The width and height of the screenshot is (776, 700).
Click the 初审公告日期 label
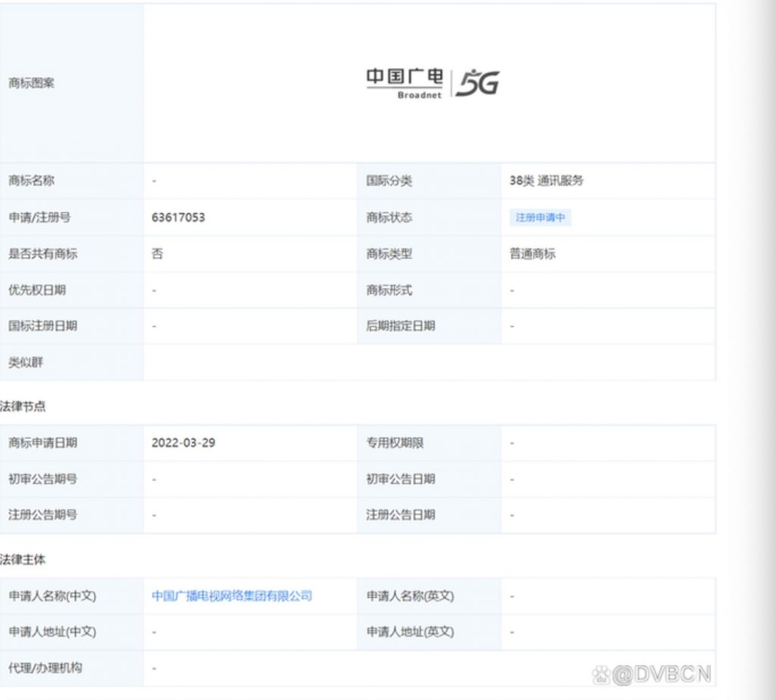(400, 479)
